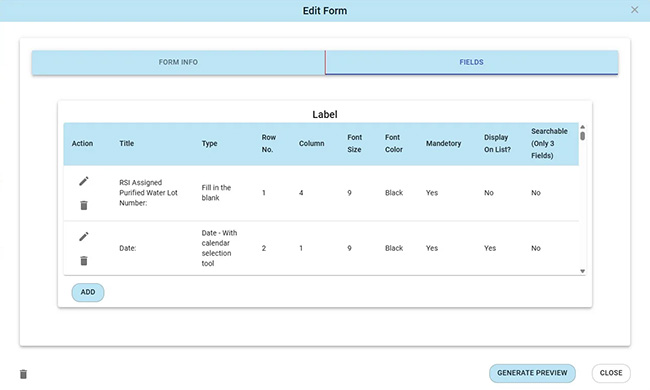Select the 'Date:' title cell
This screenshot has height=390, width=650.
coord(128,248)
